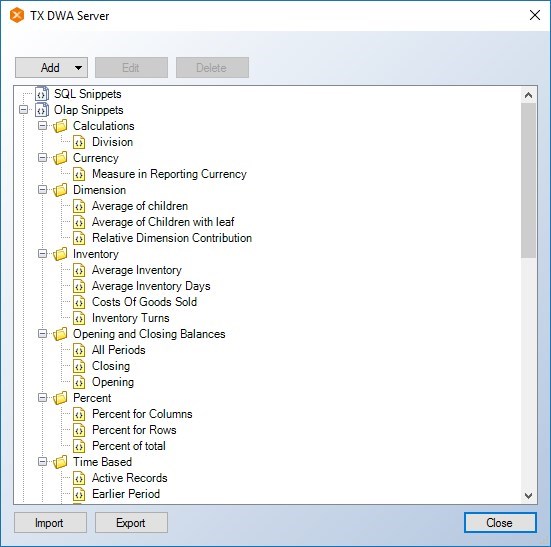Click the Time Based folder icon

click(x=60, y=462)
